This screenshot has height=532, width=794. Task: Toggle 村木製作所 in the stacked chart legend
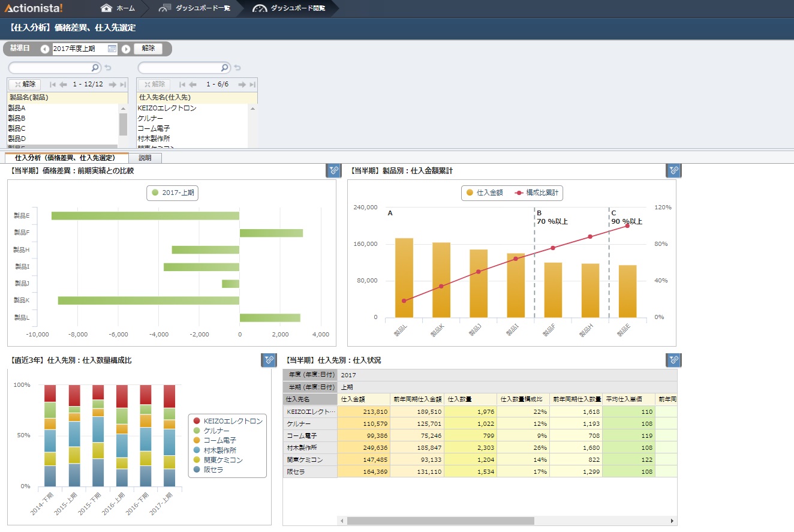[x=215, y=450]
